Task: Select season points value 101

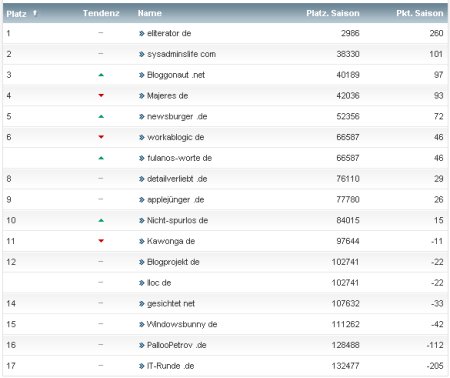Action: point(436,54)
